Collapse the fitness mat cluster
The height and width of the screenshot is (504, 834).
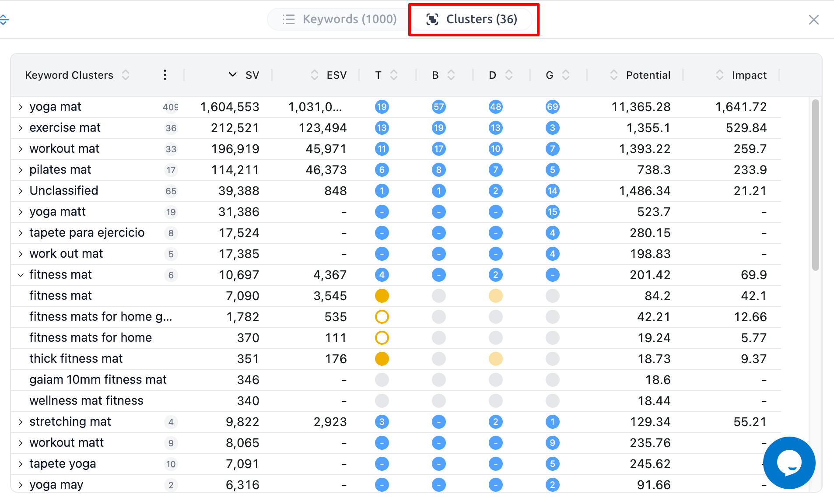coord(20,275)
